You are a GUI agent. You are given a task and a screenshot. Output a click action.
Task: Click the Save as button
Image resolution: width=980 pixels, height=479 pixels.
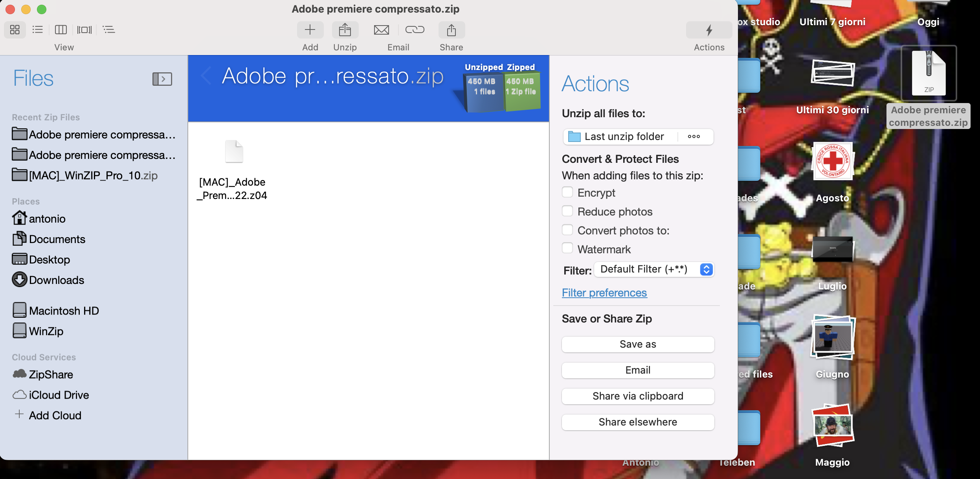[x=638, y=344]
